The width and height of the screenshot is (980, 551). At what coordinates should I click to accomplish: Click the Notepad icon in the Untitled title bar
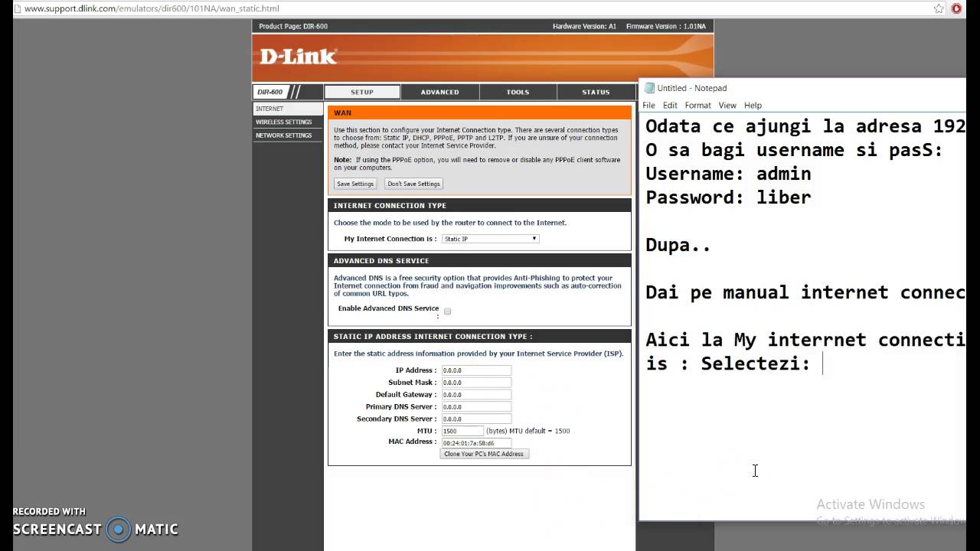649,88
